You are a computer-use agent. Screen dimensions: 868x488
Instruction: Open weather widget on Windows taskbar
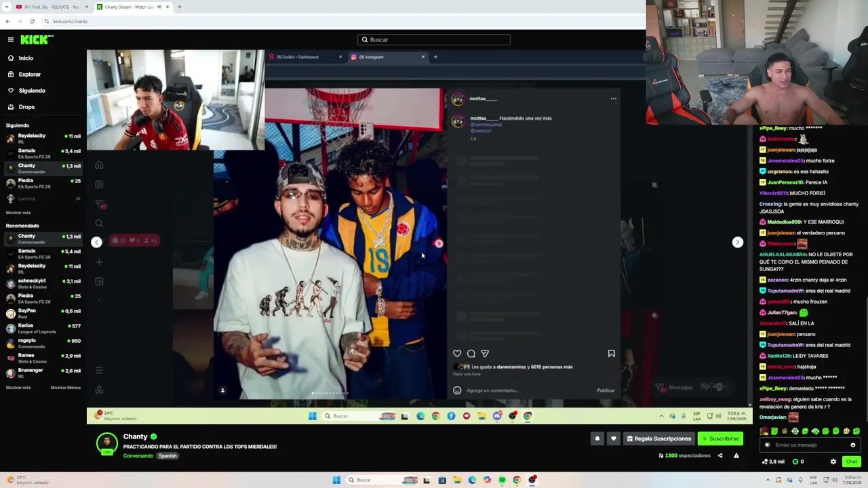pyautogui.click(x=28, y=481)
